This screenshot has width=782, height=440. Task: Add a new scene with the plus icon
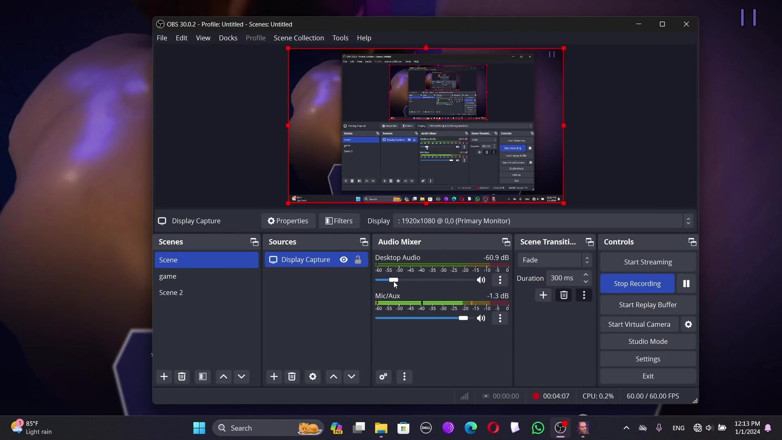(x=164, y=377)
